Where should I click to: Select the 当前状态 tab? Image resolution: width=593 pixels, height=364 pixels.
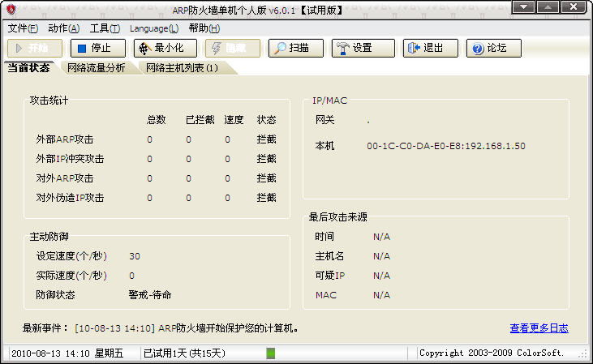pos(28,67)
